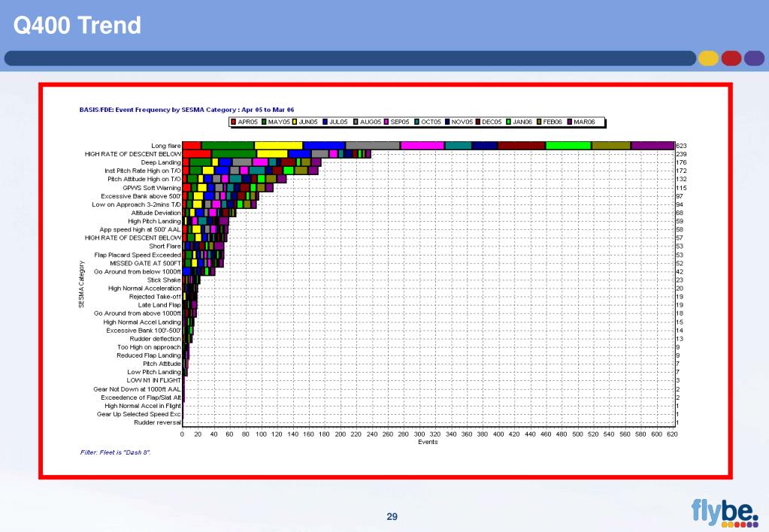Click the total value 115
Screen dimensions: 769x532
[x=681, y=188]
